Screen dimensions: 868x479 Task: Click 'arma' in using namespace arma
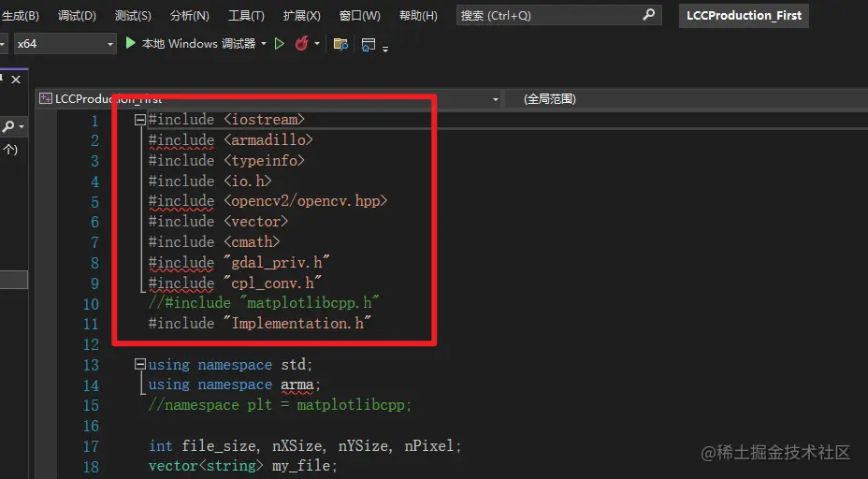tap(297, 385)
